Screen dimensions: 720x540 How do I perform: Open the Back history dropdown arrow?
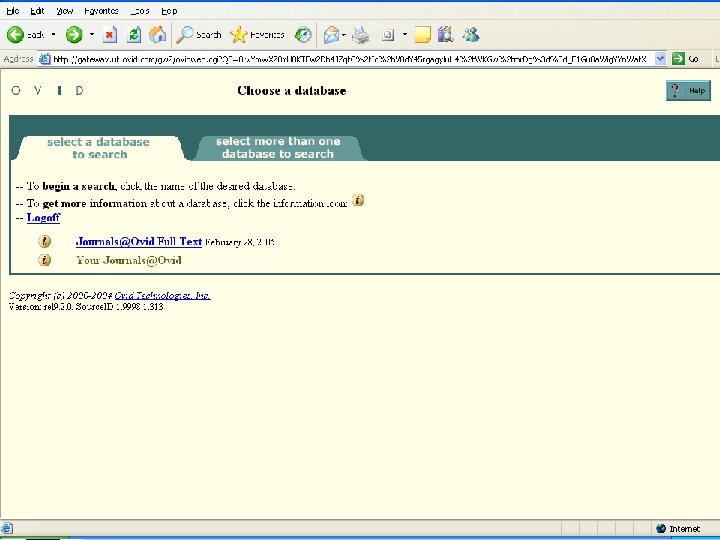[x=53, y=34]
